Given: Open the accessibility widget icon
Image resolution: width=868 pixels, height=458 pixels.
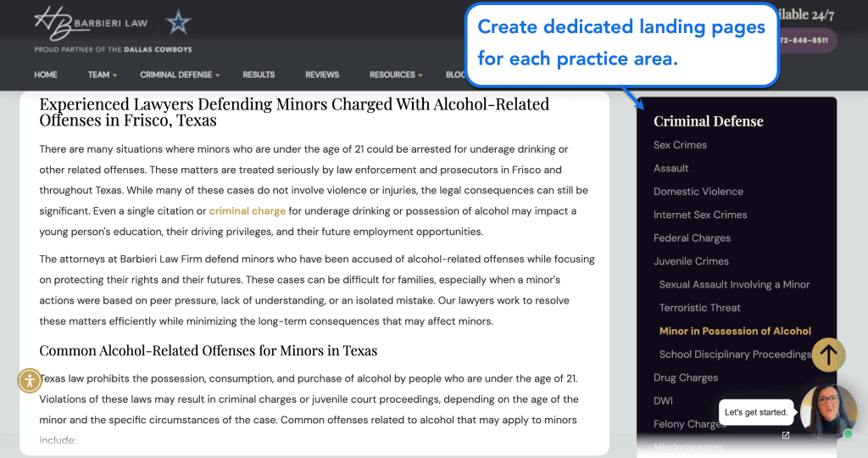Looking at the screenshot, I should pyautogui.click(x=30, y=381).
